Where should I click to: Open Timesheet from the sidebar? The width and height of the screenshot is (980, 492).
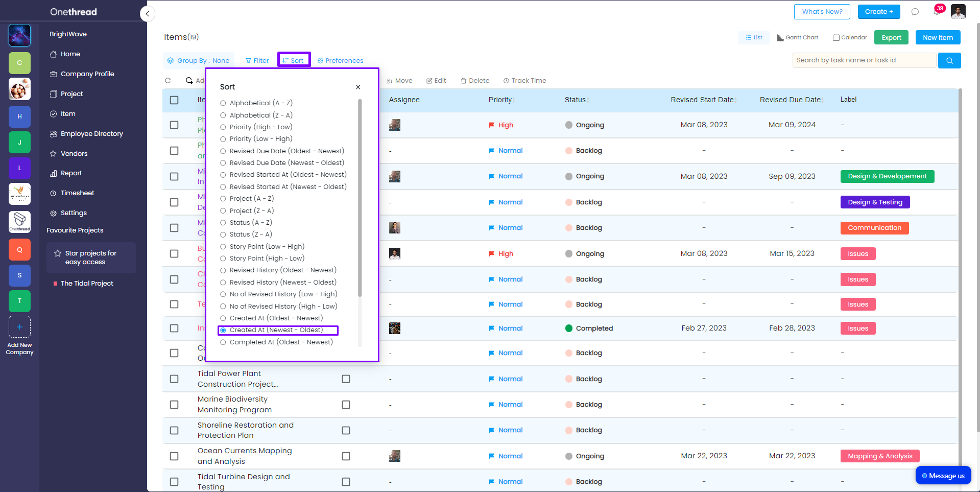77,193
